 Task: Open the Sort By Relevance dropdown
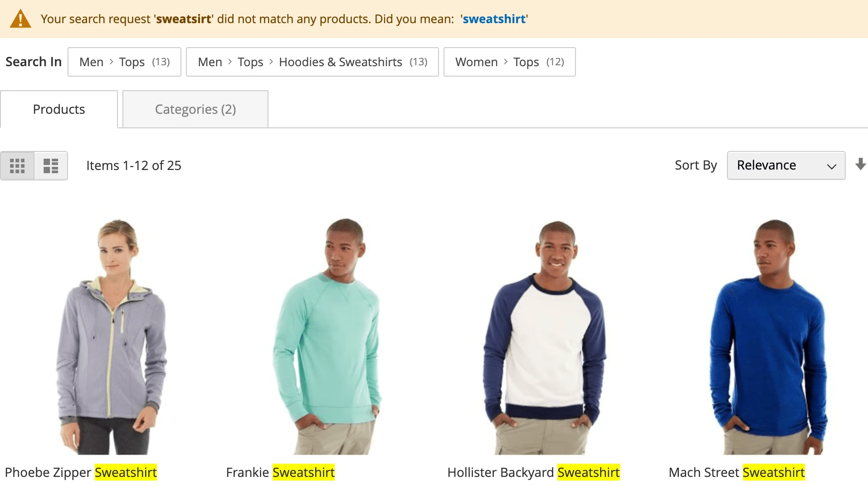pyautogui.click(x=785, y=165)
